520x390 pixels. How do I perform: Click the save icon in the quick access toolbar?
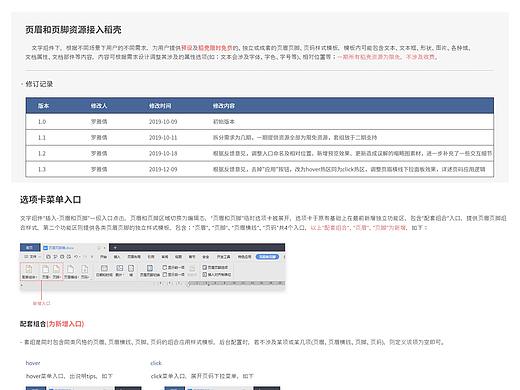[48, 257]
